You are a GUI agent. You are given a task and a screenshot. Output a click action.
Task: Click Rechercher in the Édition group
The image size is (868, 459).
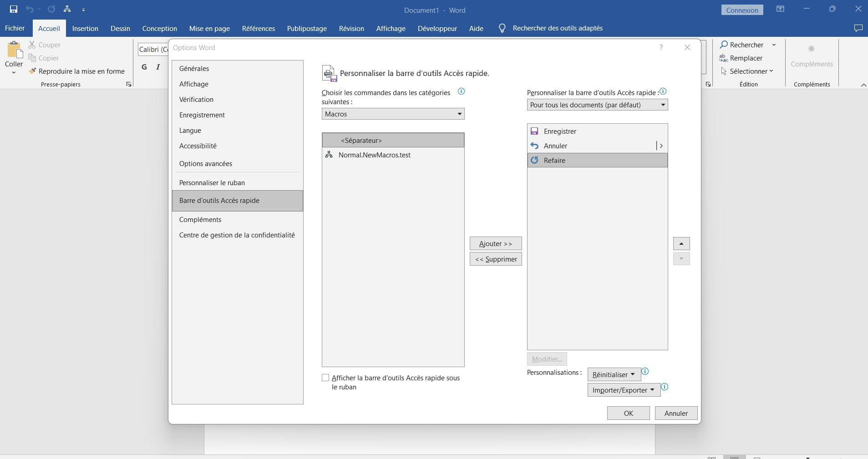(741, 45)
